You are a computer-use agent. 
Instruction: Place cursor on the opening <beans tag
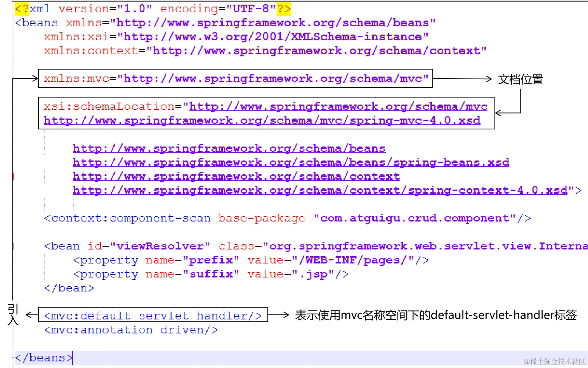click(x=36, y=23)
